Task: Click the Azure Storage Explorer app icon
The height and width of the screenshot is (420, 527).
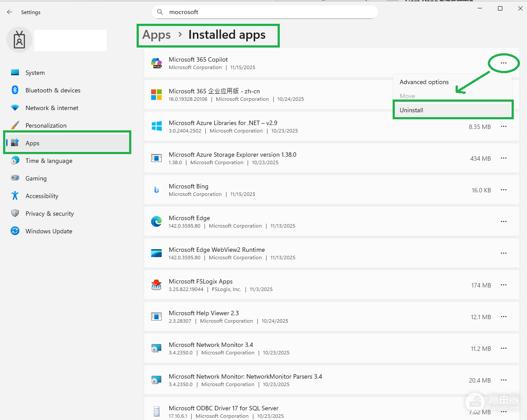Action: (x=156, y=158)
